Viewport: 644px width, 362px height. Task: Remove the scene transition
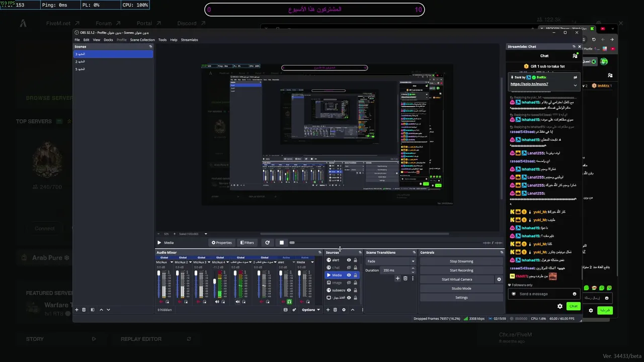(x=405, y=279)
